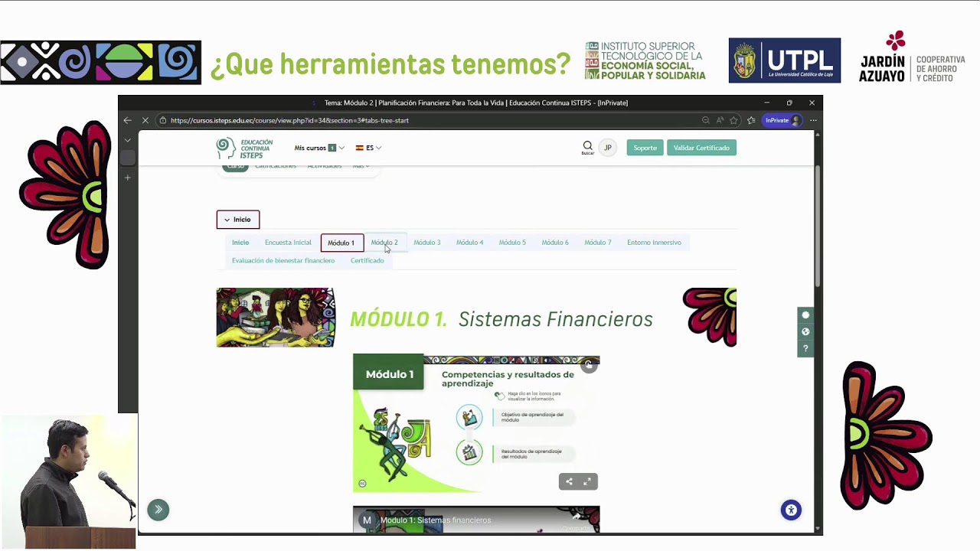The height and width of the screenshot is (551, 980).
Task: Click the InPrivate profile badge
Action: pos(782,120)
